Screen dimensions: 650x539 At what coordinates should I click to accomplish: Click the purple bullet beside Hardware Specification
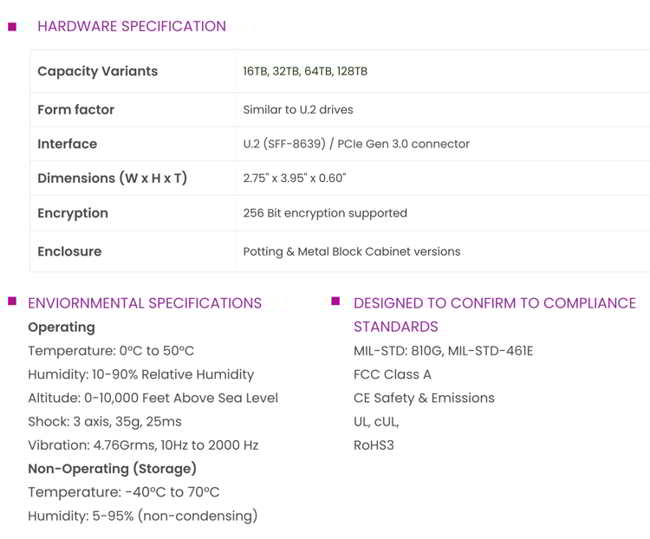point(12,27)
